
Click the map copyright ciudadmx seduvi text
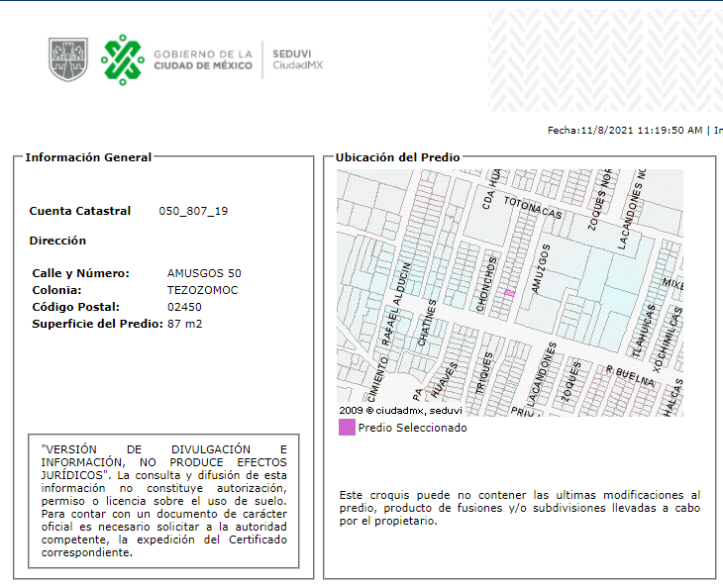pyautogui.click(x=400, y=410)
